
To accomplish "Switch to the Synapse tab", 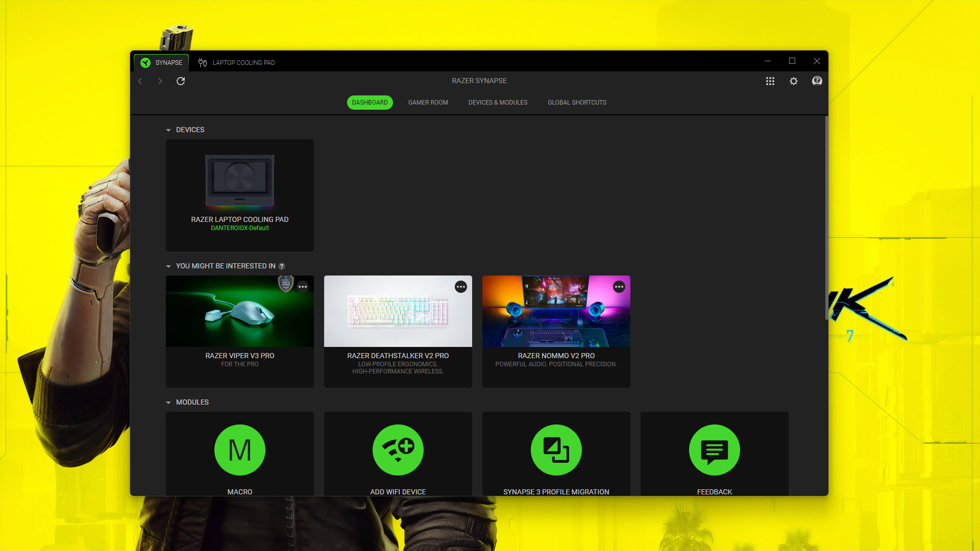I will pyautogui.click(x=161, y=63).
